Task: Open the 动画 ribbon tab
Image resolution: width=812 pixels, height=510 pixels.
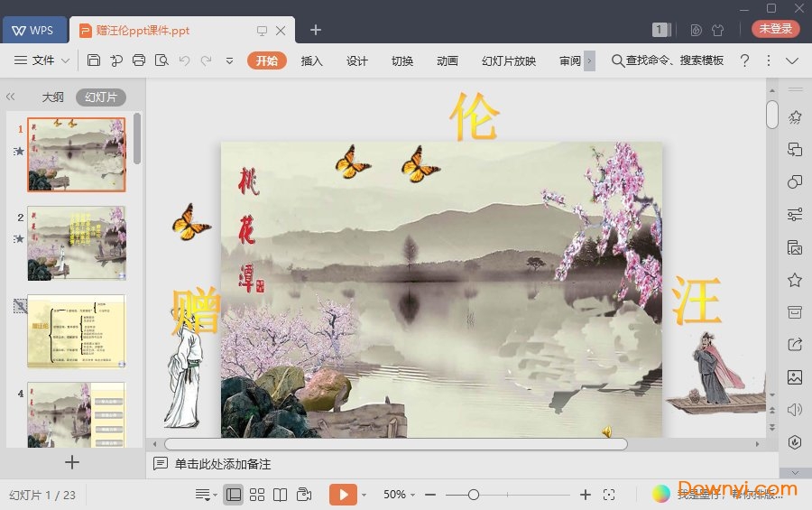Action: pos(447,60)
